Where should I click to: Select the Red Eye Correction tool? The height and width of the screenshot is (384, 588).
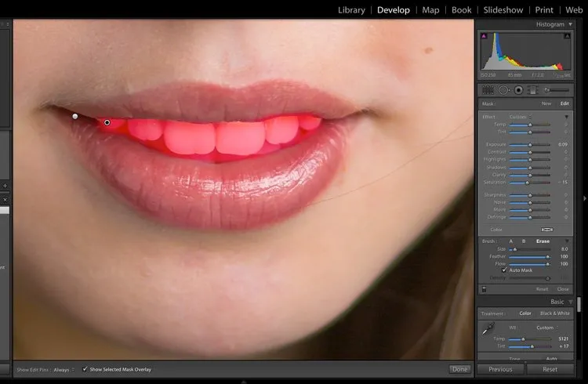pyautogui.click(x=518, y=90)
